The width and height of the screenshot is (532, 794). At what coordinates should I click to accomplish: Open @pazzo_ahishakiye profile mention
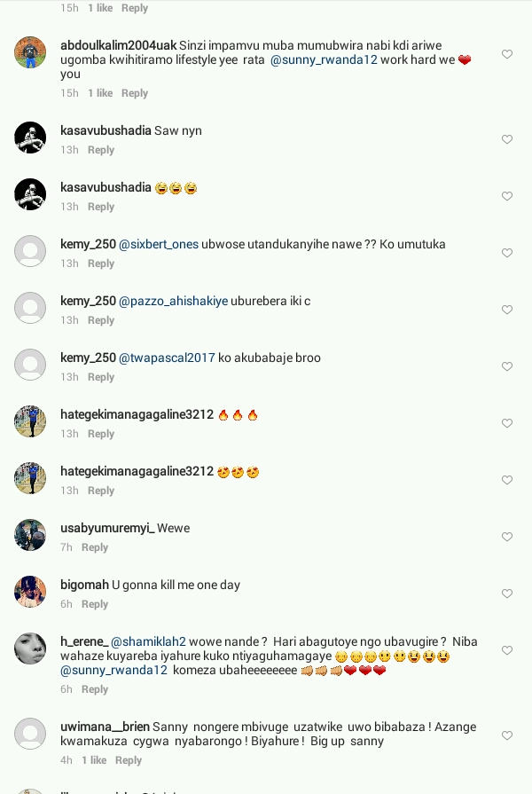[x=173, y=301]
